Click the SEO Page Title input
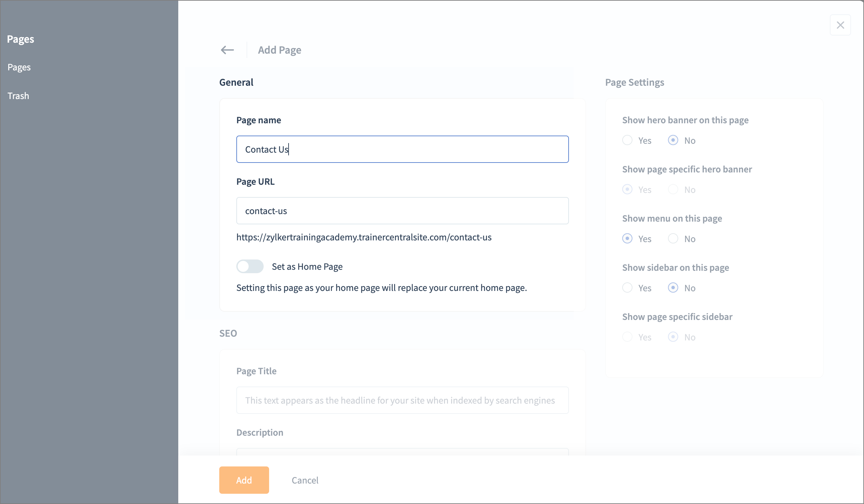The width and height of the screenshot is (864, 504). point(402,400)
